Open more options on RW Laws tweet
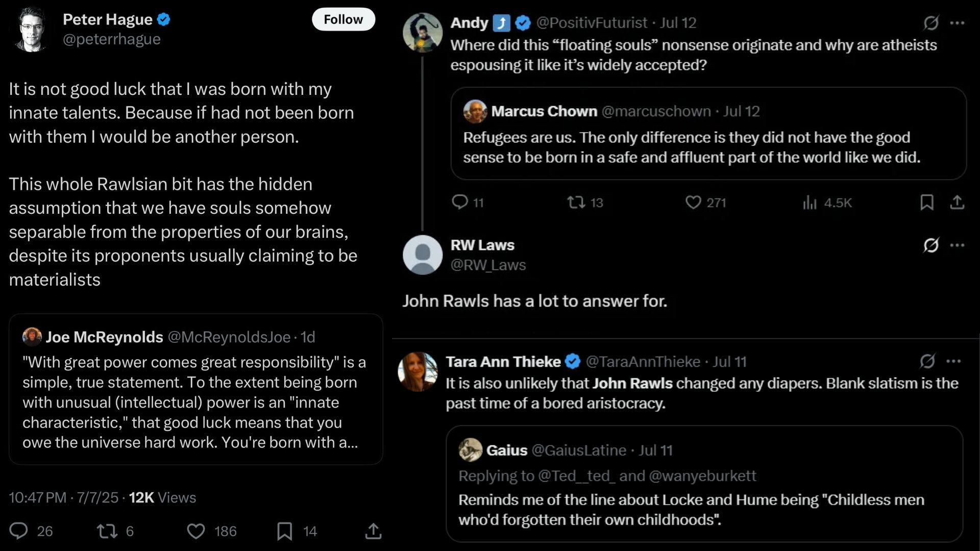The height and width of the screenshot is (551, 980). click(957, 245)
